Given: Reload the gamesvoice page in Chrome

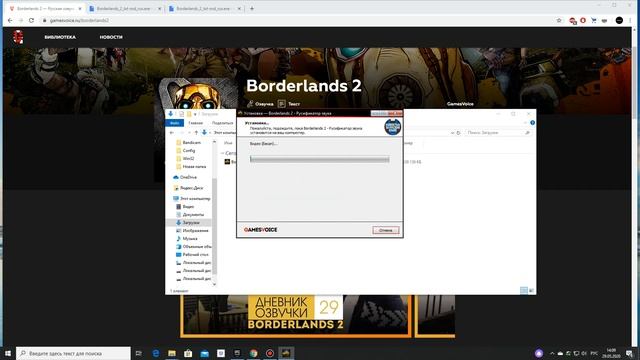Looking at the screenshot, I should 31,20.
